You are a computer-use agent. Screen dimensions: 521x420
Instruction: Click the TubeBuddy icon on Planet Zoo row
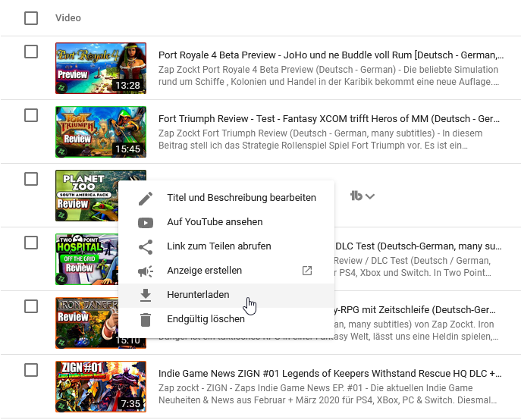(x=356, y=196)
